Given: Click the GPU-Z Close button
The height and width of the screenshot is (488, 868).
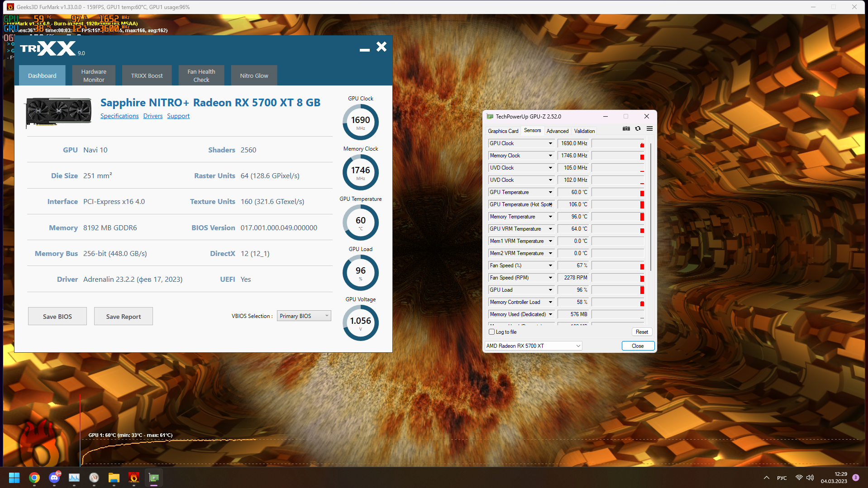Looking at the screenshot, I should click(x=638, y=346).
